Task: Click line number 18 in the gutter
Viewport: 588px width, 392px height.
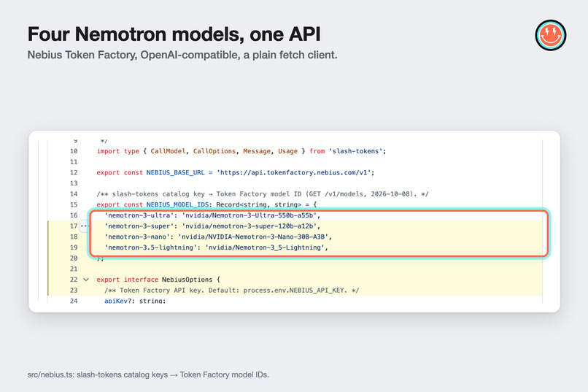Action: point(74,237)
